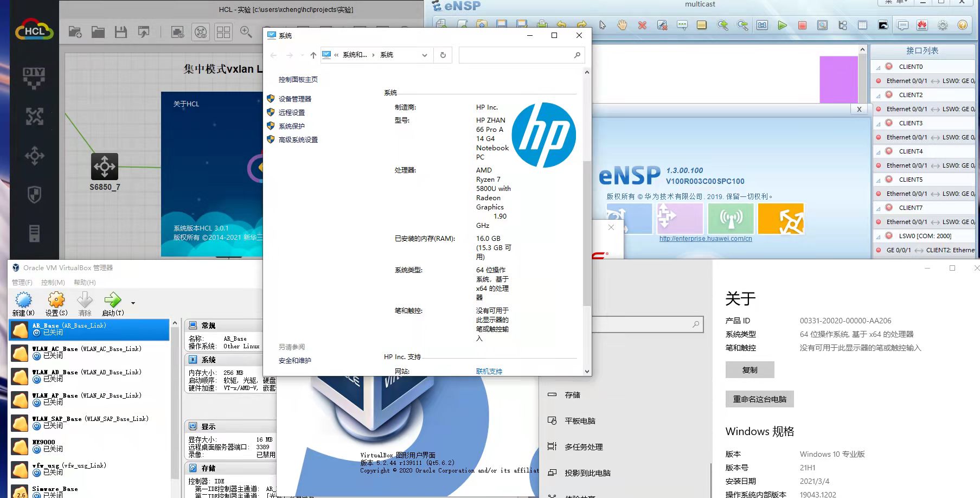
Task: Open eNSP help question mark icon
Action: point(963,25)
